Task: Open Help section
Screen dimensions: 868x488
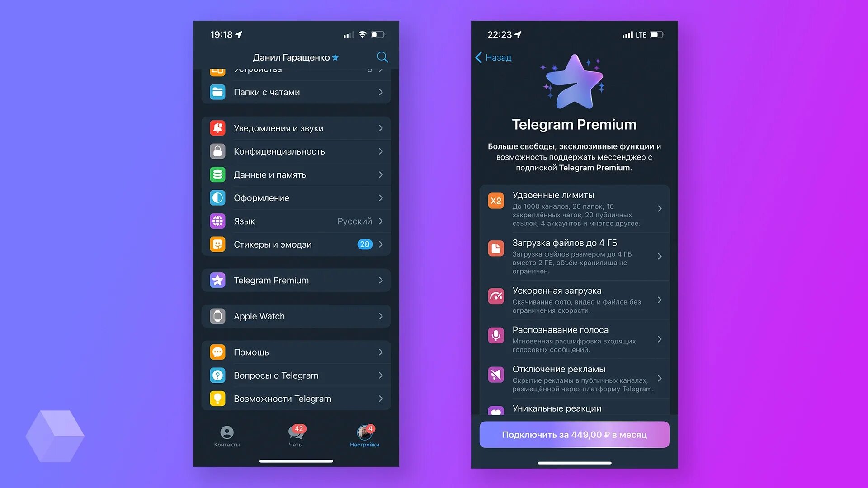Action: [x=298, y=352]
